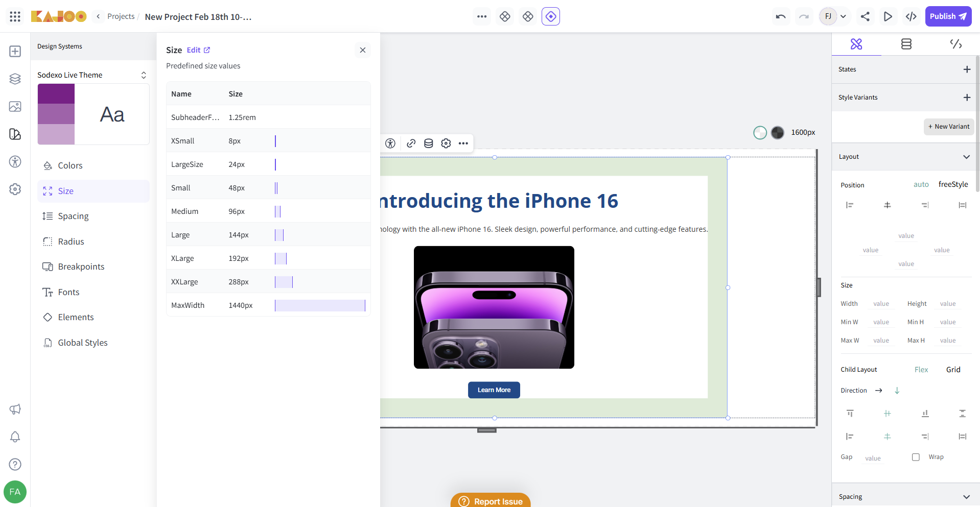Click the Edit link next to Size
Viewport: 980px width, 507px height.
[198, 50]
